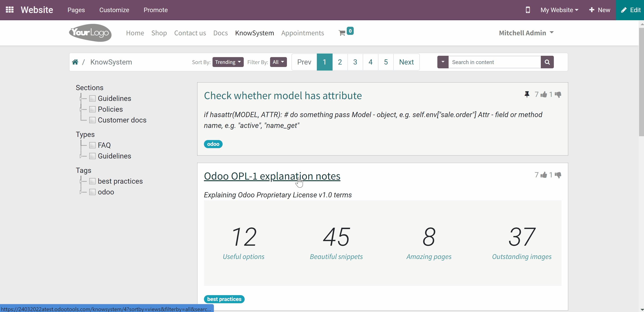Expand the Guidelines section tree node
Screen dimensions: 644x312
point(81,98)
